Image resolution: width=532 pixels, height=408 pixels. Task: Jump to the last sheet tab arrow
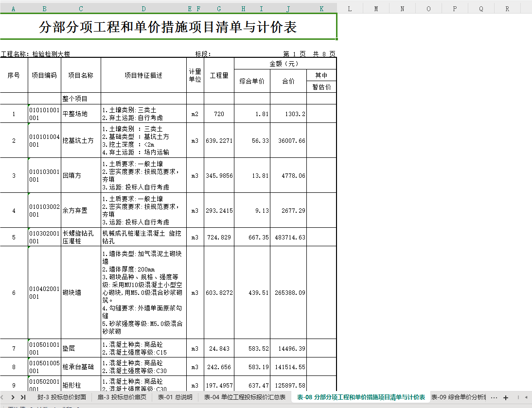[x=23, y=397]
